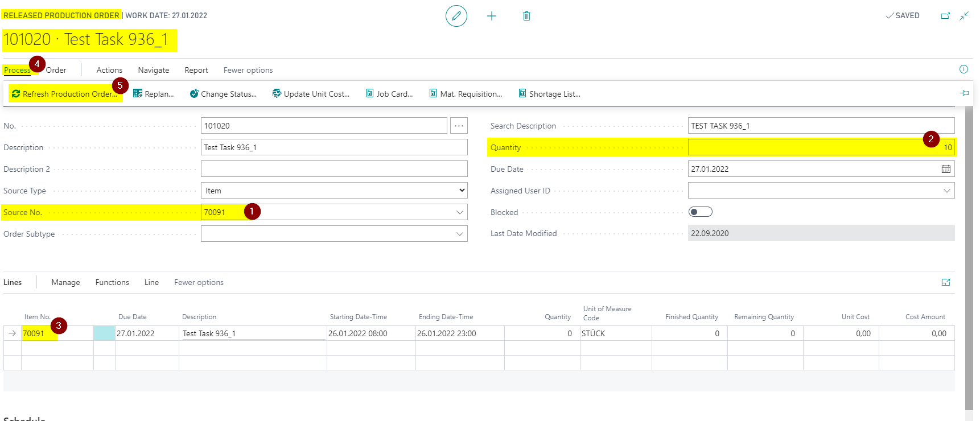Click the pencil edit icon at top
This screenshot has height=421, width=980.
(x=456, y=16)
